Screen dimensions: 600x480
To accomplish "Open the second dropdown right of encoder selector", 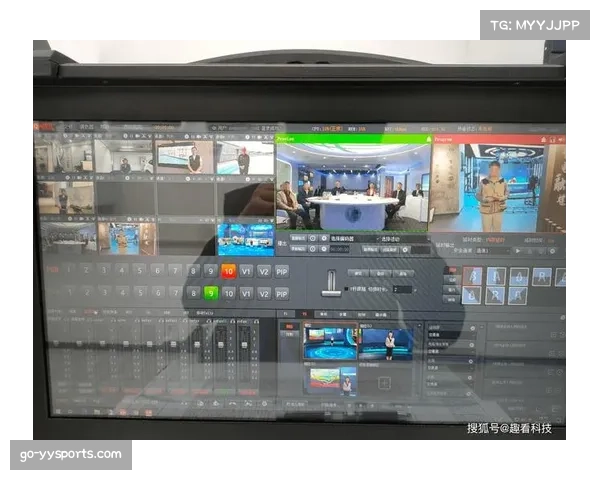I will [392, 238].
